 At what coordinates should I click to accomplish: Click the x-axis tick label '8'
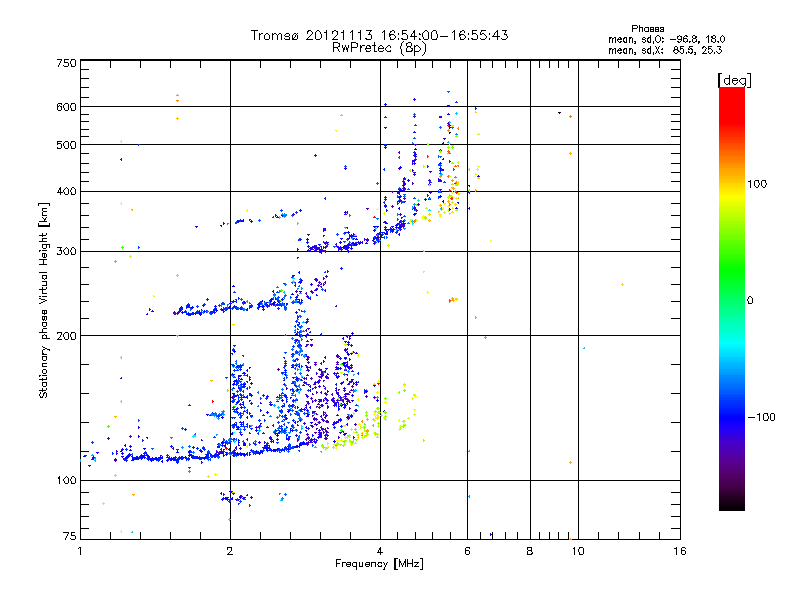click(x=530, y=551)
